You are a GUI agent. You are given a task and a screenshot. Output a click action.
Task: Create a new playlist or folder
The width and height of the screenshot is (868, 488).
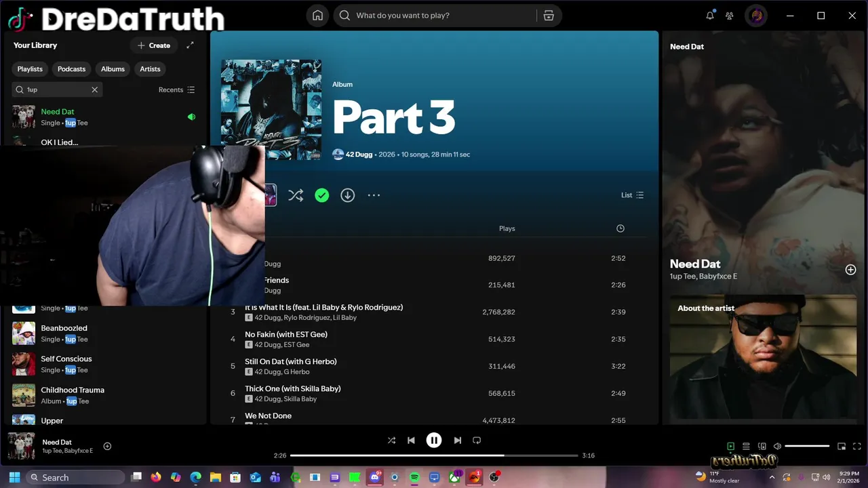click(x=154, y=45)
